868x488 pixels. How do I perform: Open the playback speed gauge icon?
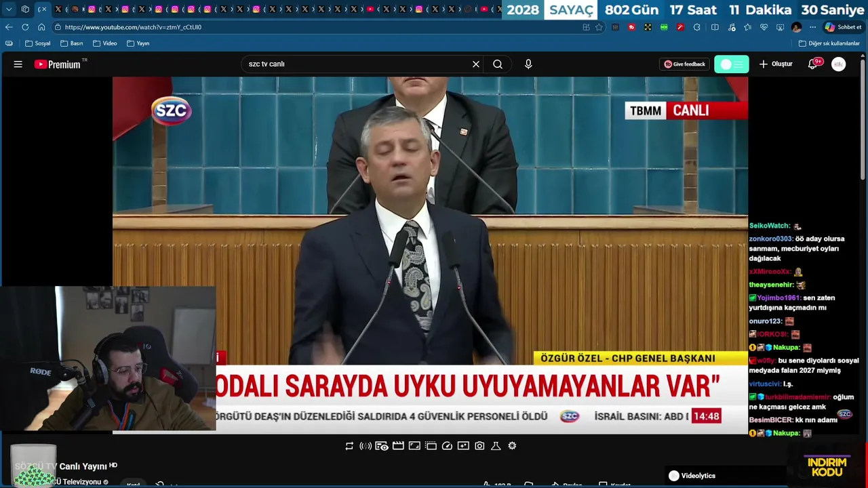tap(447, 446)
